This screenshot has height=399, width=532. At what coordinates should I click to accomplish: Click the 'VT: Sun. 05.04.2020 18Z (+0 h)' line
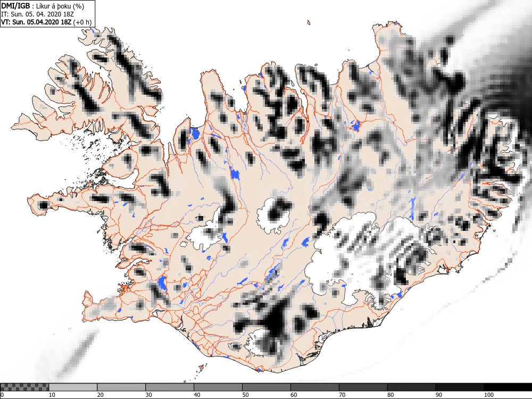[x=46, y=22]
